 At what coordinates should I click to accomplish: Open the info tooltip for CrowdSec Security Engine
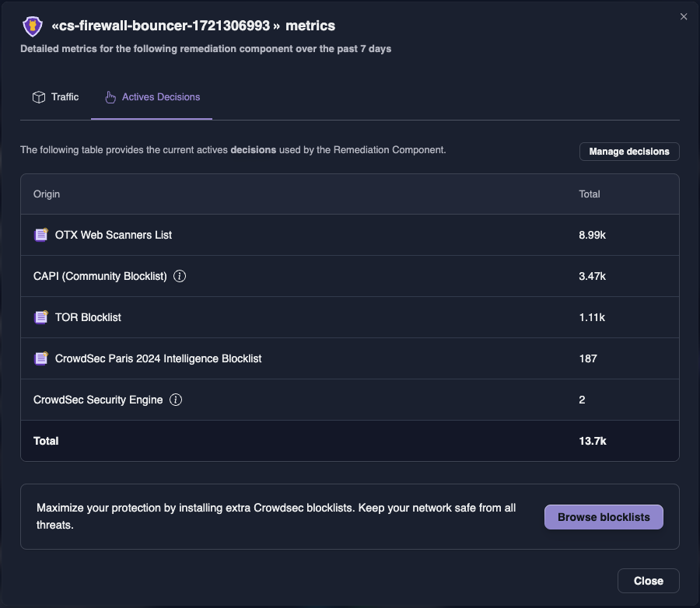click(176, 400)
